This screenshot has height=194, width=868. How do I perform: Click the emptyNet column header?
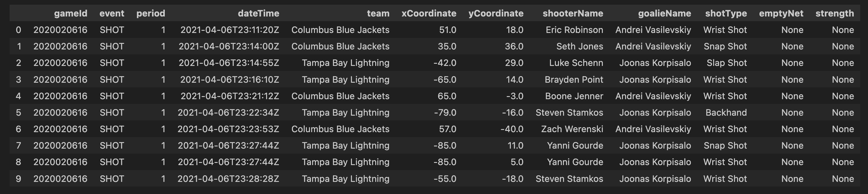tap(781, 13)
